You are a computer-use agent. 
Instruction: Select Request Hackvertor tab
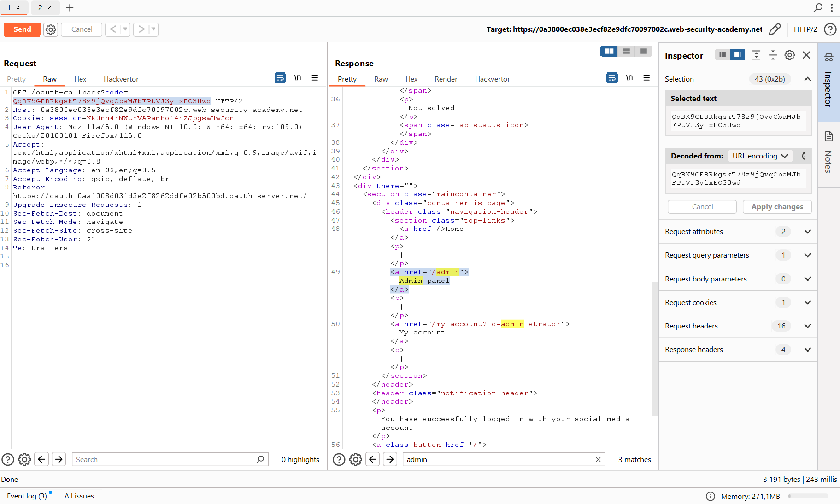click(x=121, y=79)
